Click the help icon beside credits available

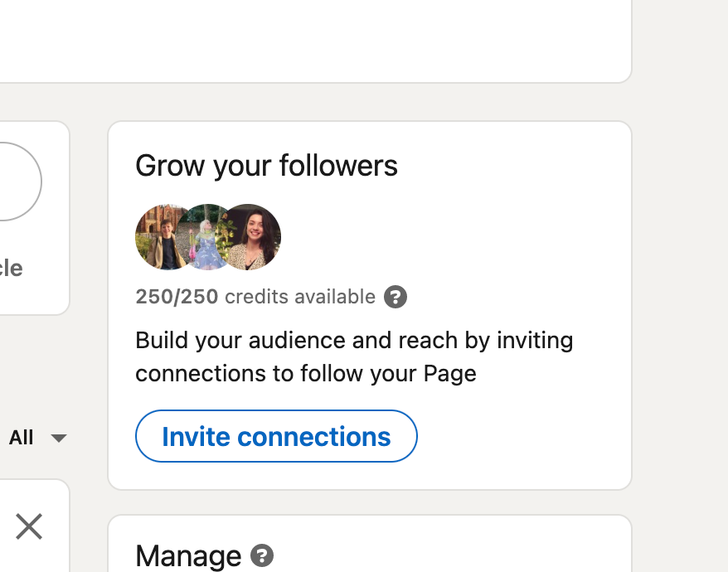396,297
